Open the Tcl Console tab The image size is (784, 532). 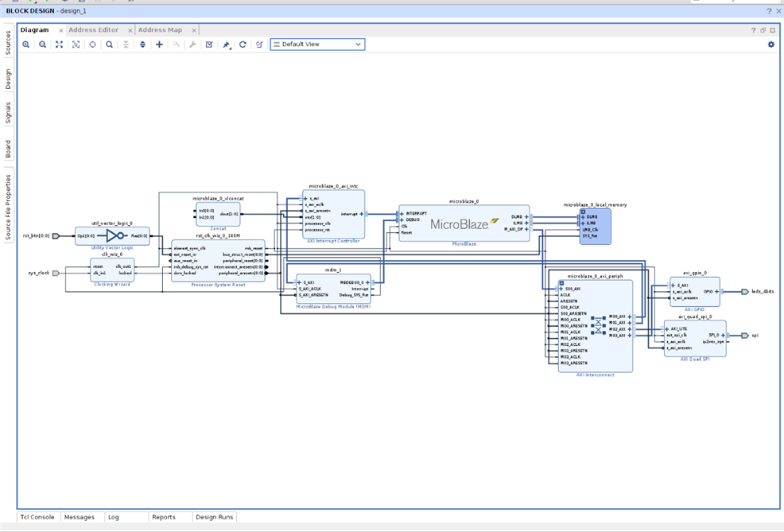pyautogui.click(x=37, y=517)
